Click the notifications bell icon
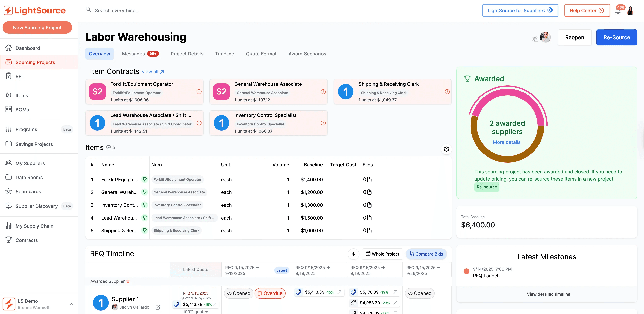The image size is (644, 314). pos(618,11)
